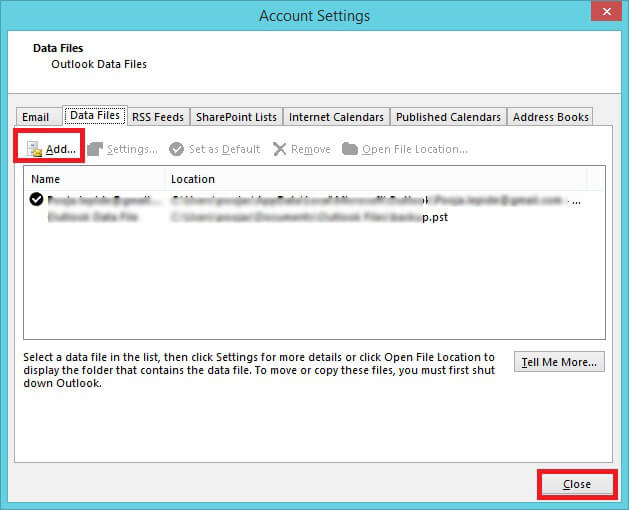Viewport: 629px width, 510px height.
Task: Select the Data Files tab
Action: 95,116
